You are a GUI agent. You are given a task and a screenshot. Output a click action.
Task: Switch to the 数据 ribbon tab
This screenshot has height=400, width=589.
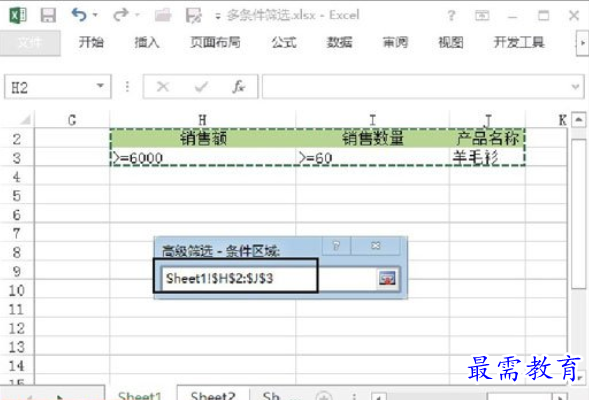[x=339, y=42]
